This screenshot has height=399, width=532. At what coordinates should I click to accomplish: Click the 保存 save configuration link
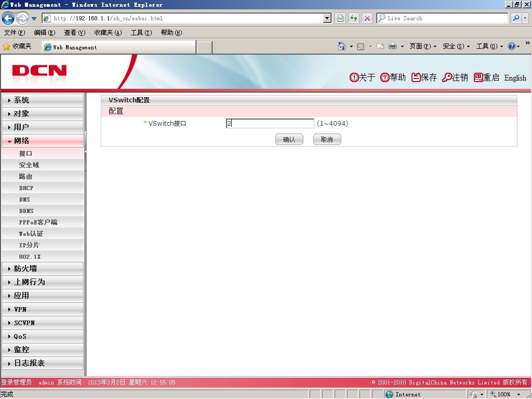click(x=424, y=78)
